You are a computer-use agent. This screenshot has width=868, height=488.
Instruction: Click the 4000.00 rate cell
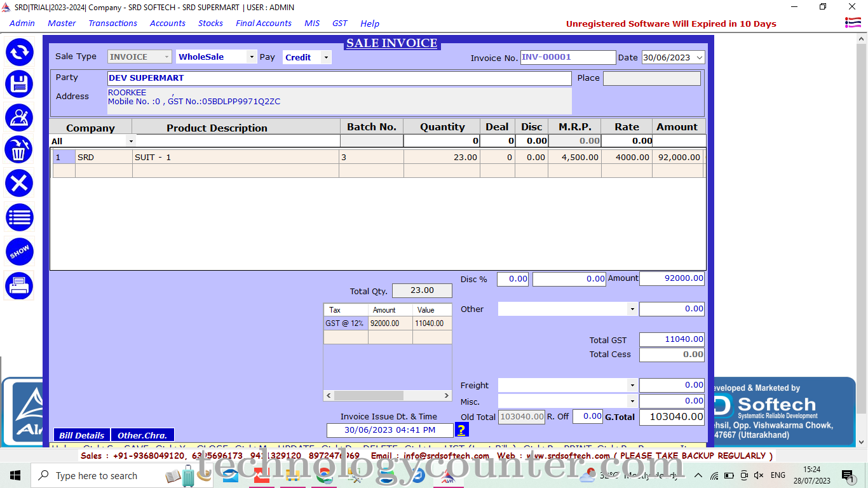click(x=627, y=157)
